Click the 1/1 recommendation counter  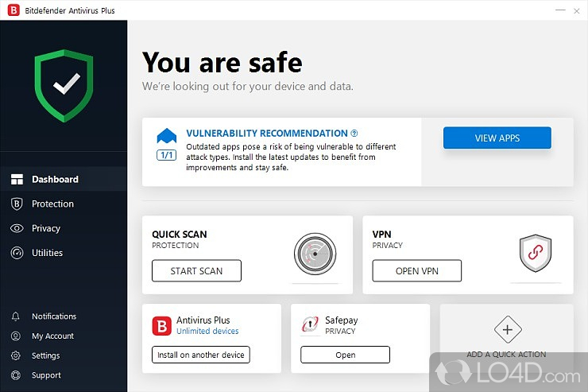(x=167, y=155)
